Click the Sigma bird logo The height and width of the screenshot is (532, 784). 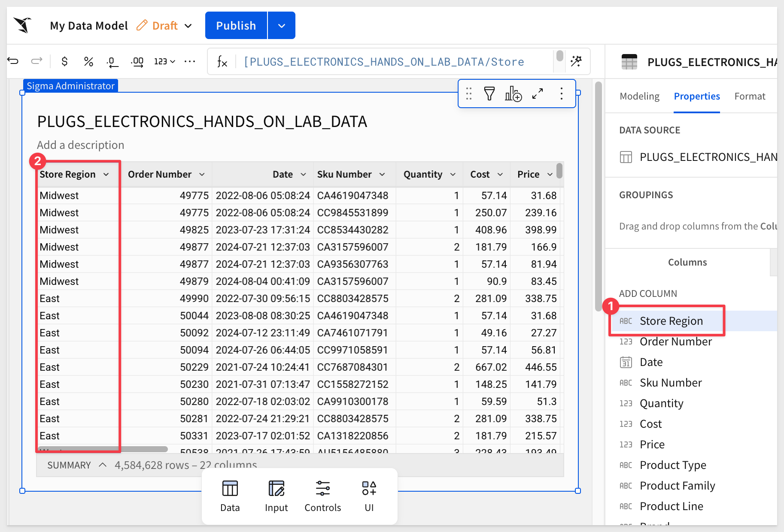(23, 25)
